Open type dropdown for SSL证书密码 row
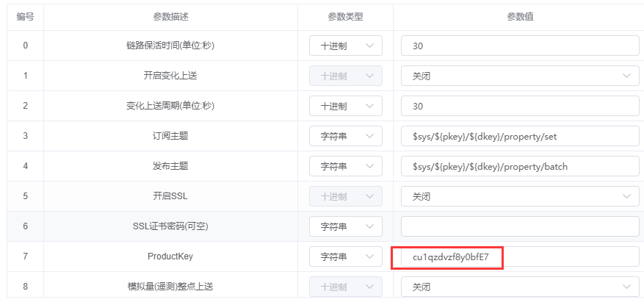Screen dimensions: 644x305 pos(345,226)
